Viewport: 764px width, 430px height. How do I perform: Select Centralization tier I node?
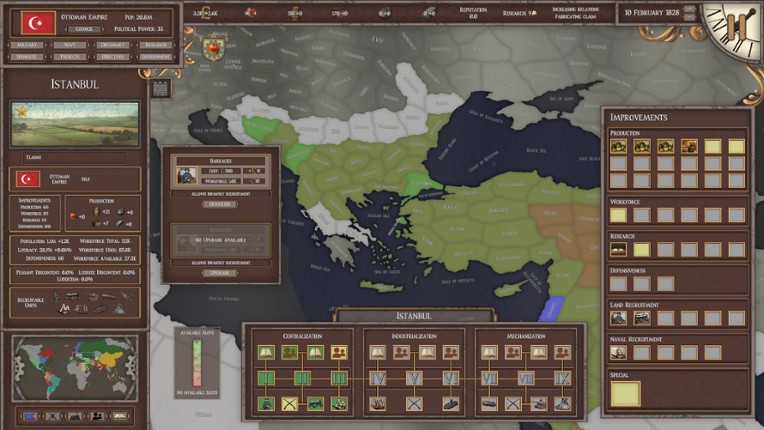coord(267,378)
